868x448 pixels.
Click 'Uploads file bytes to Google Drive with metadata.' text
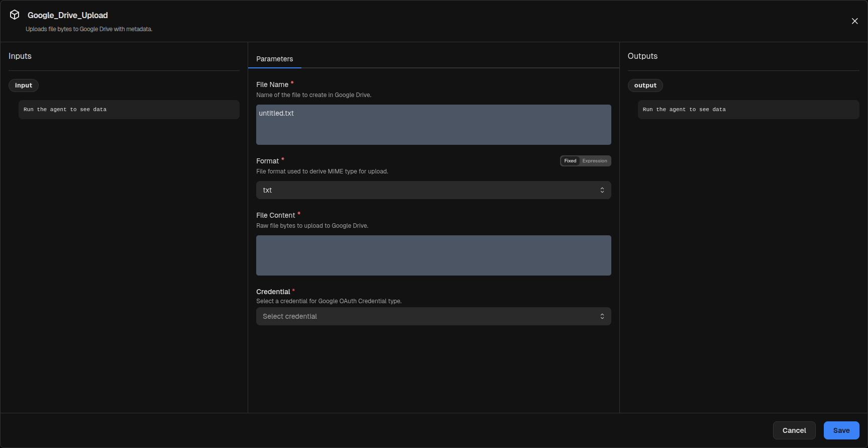click(89, 29)
